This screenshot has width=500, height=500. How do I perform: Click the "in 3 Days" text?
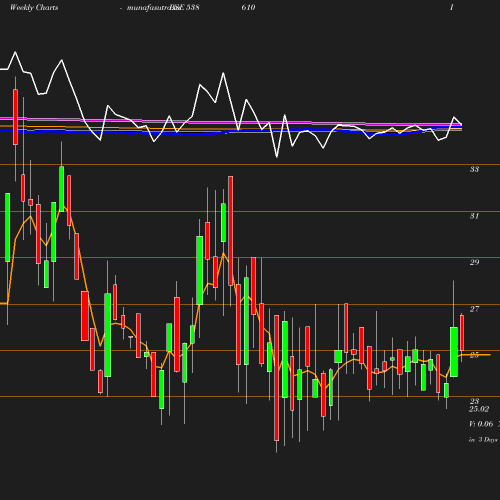click(483, 440)
